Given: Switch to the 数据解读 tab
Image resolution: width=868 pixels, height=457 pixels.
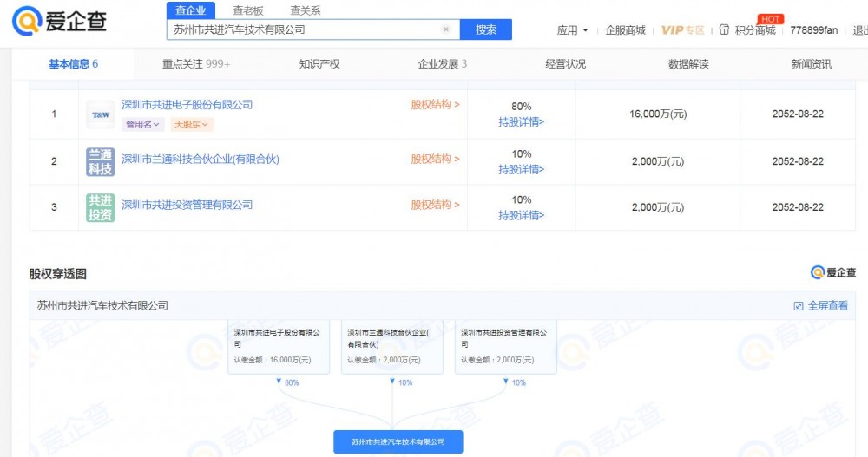Looking at the screenshot, I should [688, 64].
